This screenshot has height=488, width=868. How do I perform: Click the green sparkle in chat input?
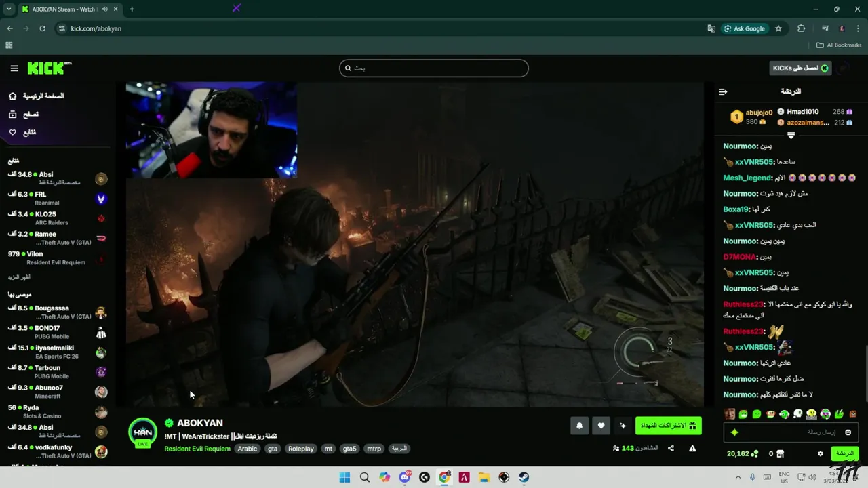click(734, 432)
